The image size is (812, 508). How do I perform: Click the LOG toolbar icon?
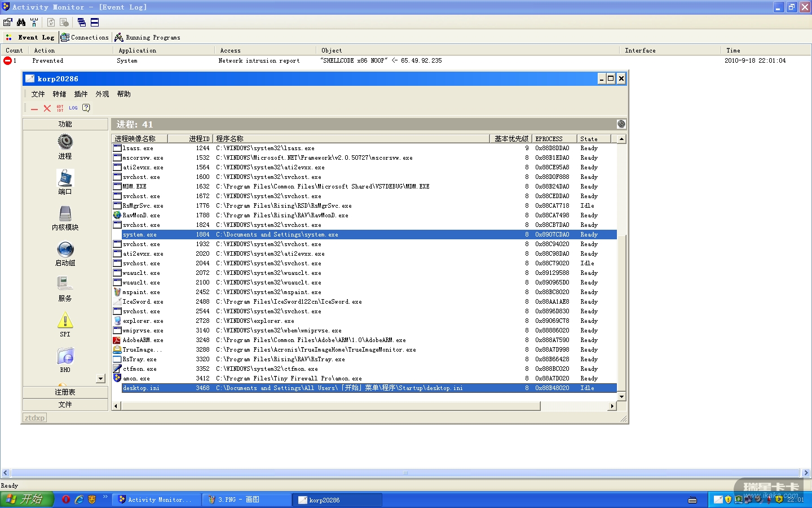(73, 108)
